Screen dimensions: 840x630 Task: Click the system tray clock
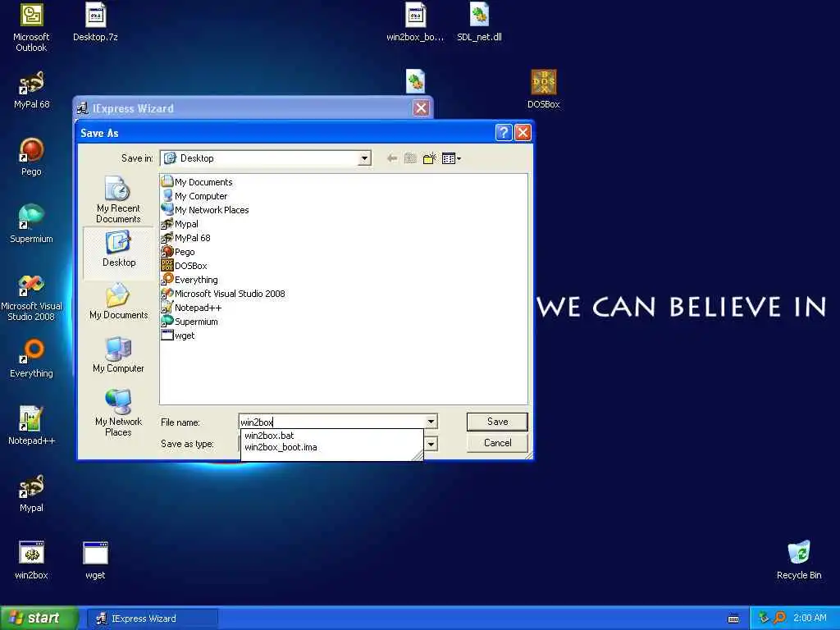tap(810, 619)
